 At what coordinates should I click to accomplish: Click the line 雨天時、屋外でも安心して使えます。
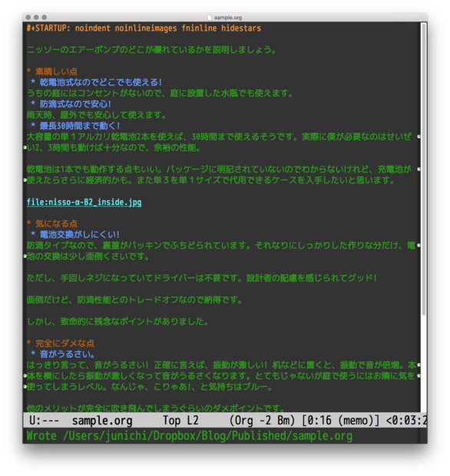(97, 115)
